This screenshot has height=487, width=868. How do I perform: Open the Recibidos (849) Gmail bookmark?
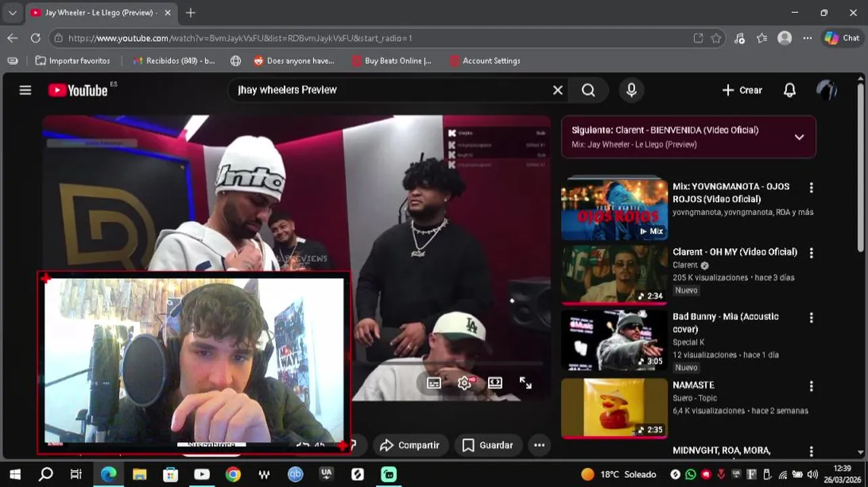pyautogui.click(x=173, y=61)
